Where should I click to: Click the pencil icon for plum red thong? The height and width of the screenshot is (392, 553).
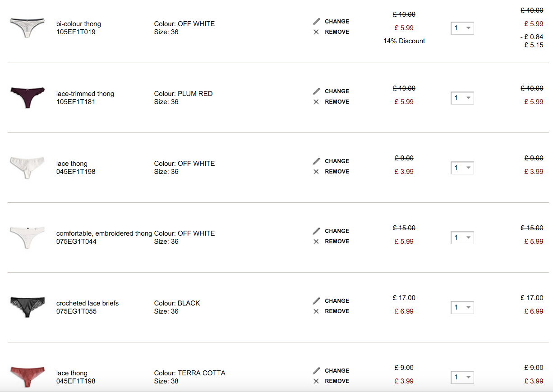(x=316, y=91)
